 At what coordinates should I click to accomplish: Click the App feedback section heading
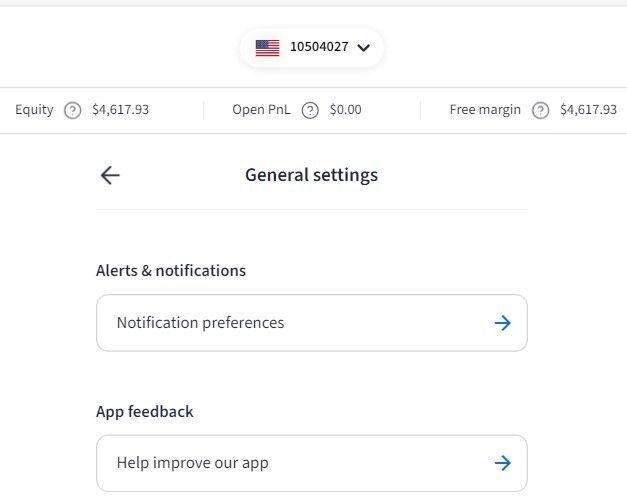(x=145, y=412)
